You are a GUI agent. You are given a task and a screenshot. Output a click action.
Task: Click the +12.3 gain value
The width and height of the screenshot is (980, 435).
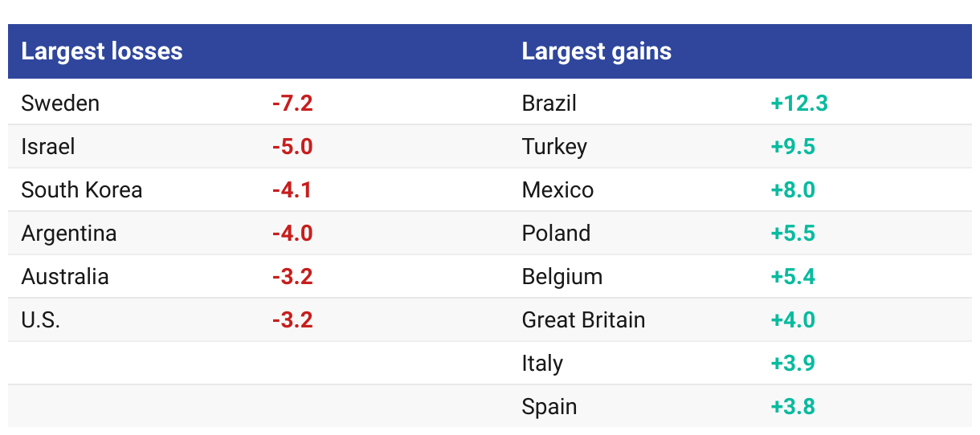click(799, 104)
